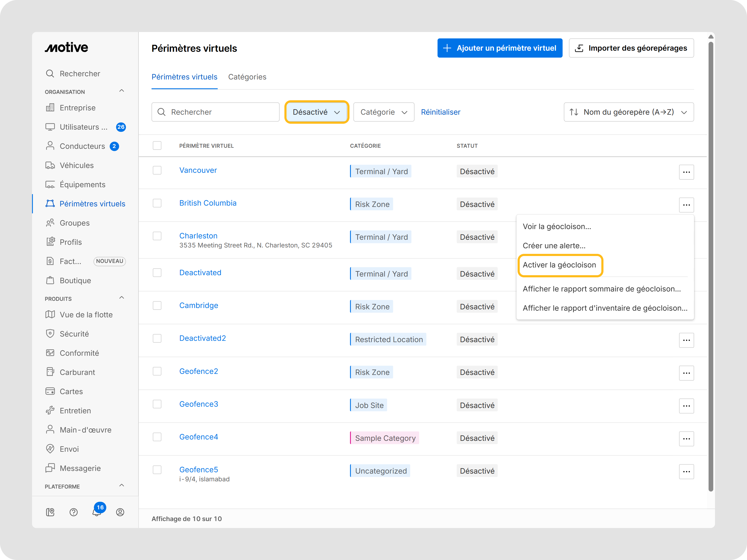Open the user account profile icon
Viewport: 747px width, 560px height.
[x=120, y=512]
